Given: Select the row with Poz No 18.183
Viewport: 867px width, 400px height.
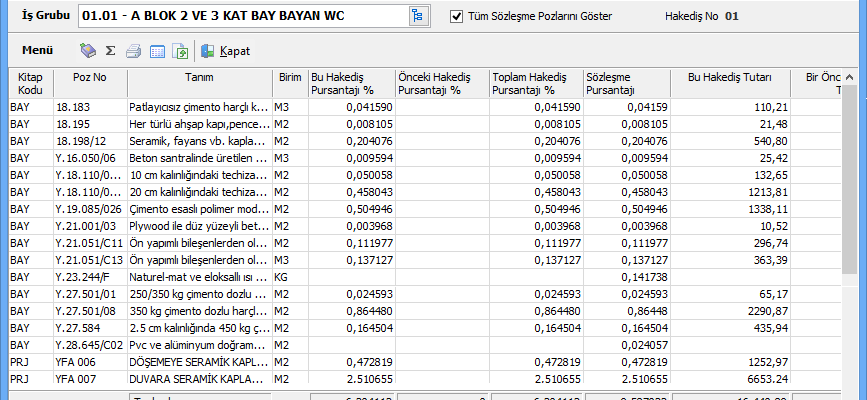Looking at the screenshot, I should tap(88, 106).
